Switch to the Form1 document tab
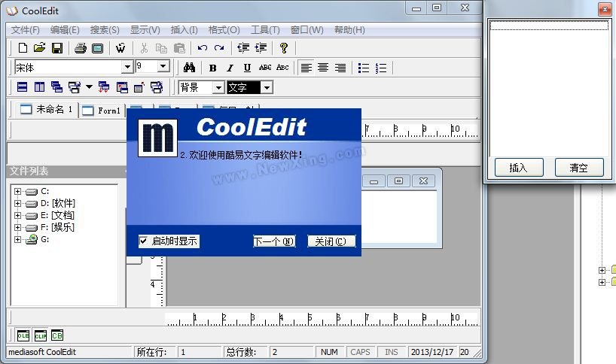 click(x=102, y=111)
